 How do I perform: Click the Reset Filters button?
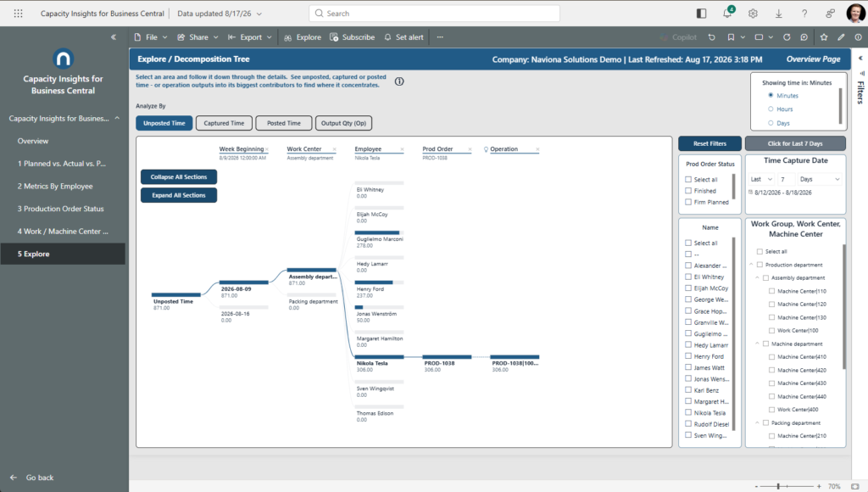tap(709, 143)
